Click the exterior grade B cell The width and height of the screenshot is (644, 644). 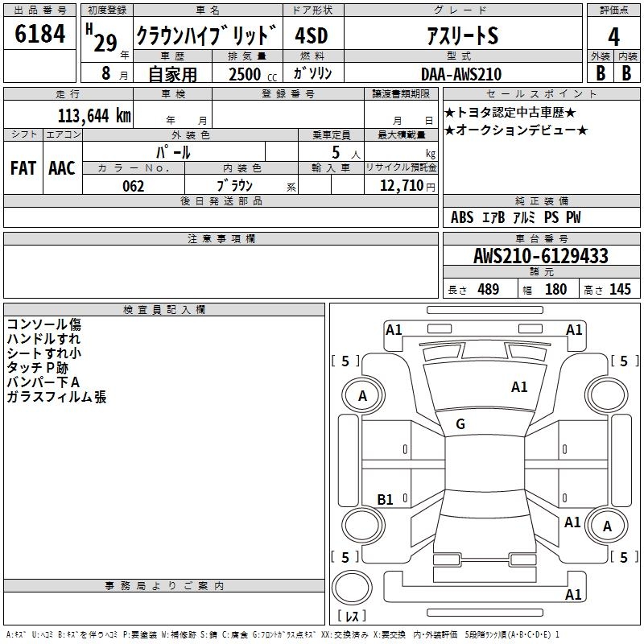tap(601, 73)
